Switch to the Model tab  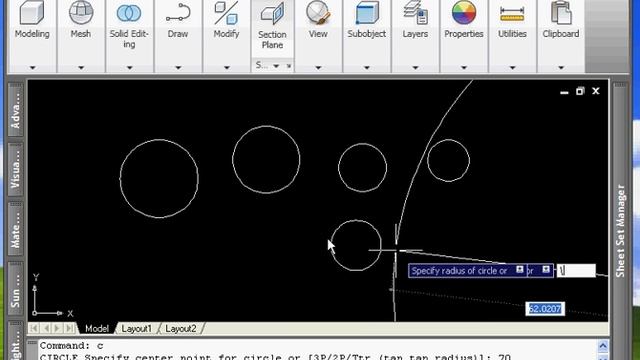click(97, 329)
